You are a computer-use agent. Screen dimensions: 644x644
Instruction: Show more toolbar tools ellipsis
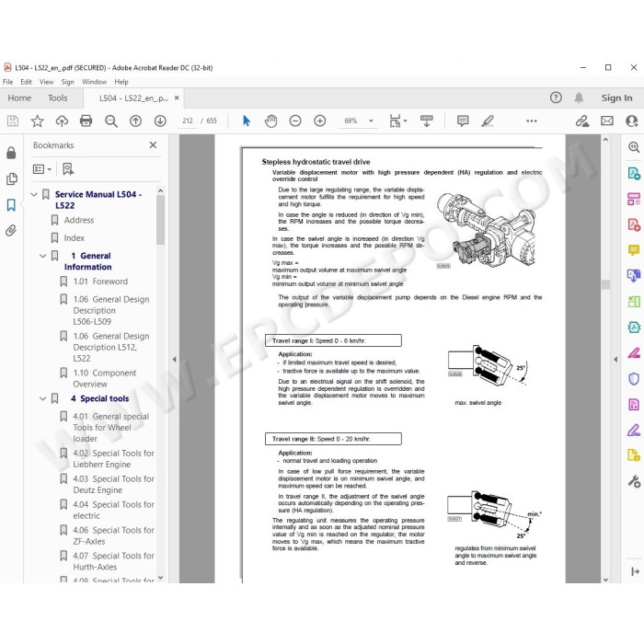click(532, 121)
